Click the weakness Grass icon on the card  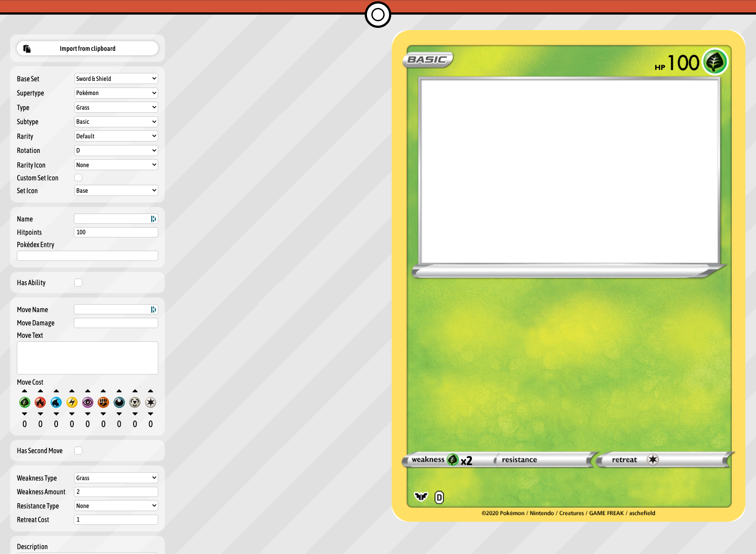point(453,460)
